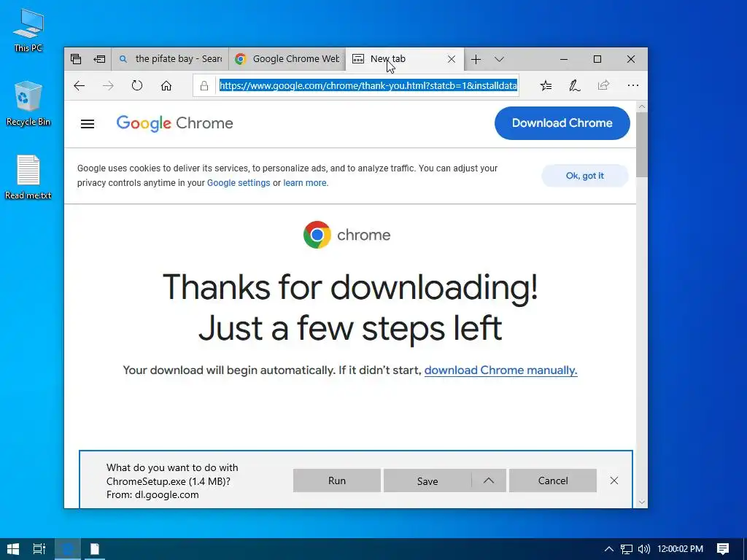Click the Edge taskbar button
The image size is (747, 560).
pos(68,549)
